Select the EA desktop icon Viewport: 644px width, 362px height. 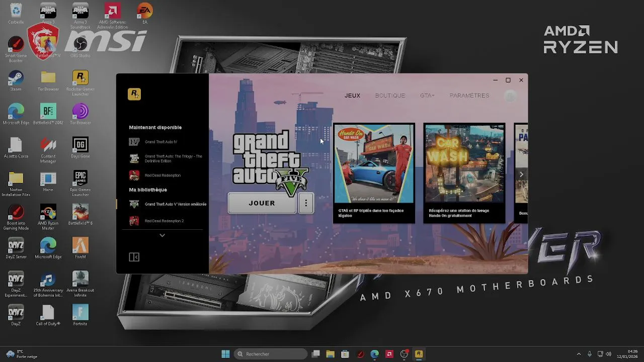pos(145,14)
